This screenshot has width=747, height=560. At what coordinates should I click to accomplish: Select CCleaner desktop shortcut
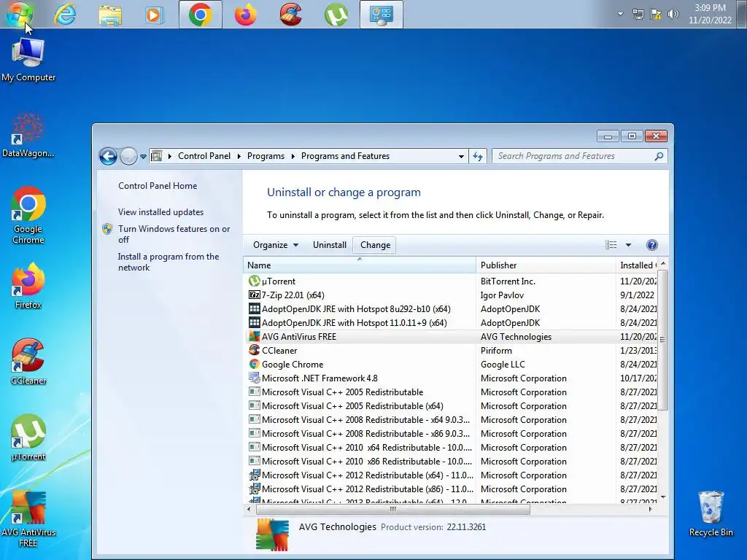(28, 362)
